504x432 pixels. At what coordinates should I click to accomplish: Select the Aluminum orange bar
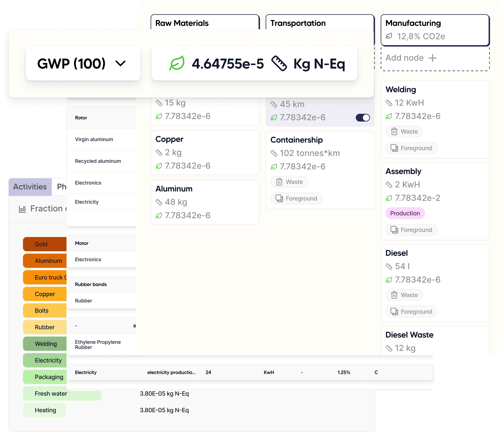click(45, 261)
